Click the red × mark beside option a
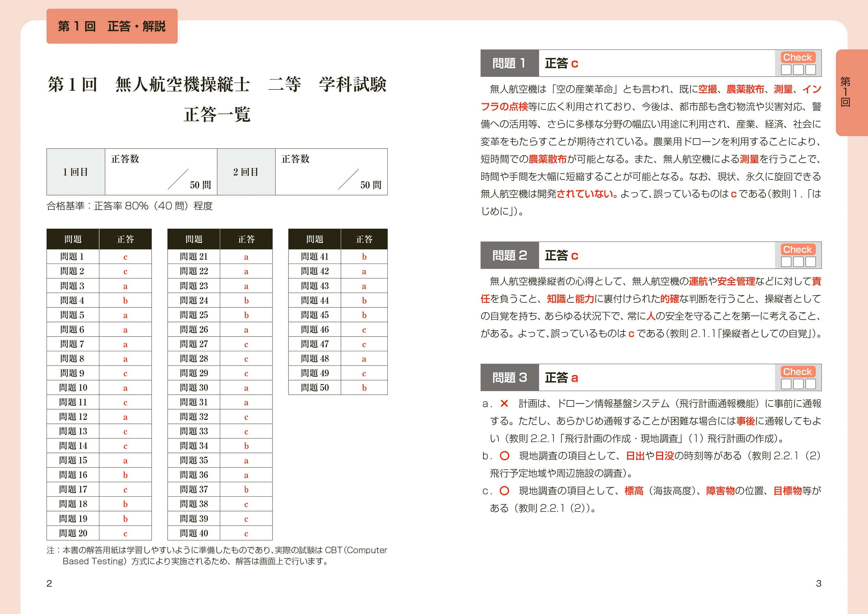 [504, 403]
